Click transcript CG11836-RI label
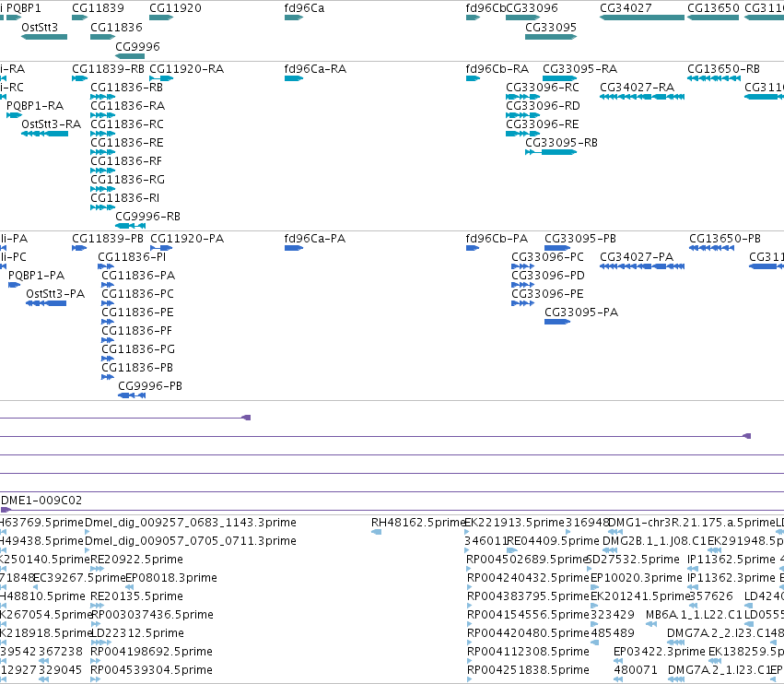 [x=125, y=198]
